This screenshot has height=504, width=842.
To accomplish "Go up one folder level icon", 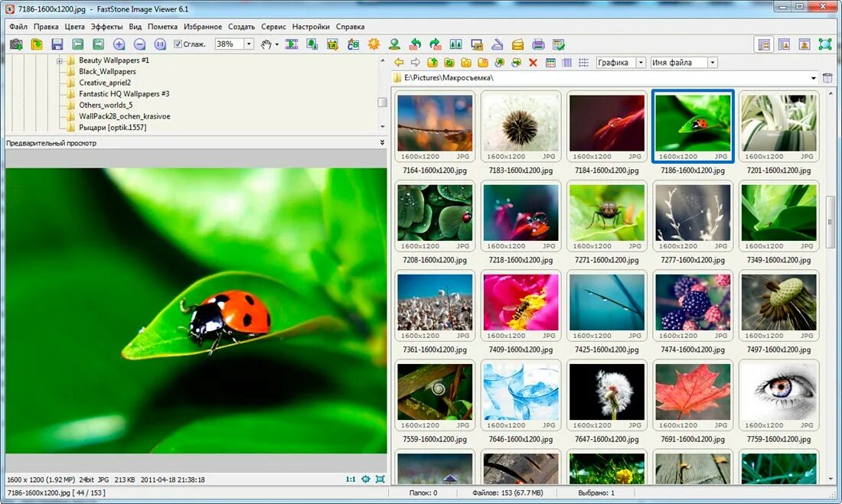I will pyautogui.click(x=432, y=63).
